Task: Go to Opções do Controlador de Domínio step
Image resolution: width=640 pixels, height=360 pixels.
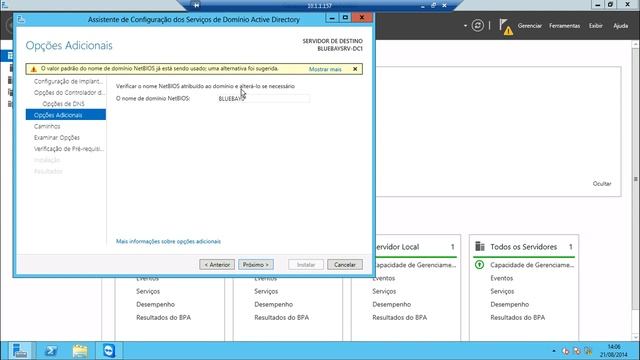Action: pos(69,93)
